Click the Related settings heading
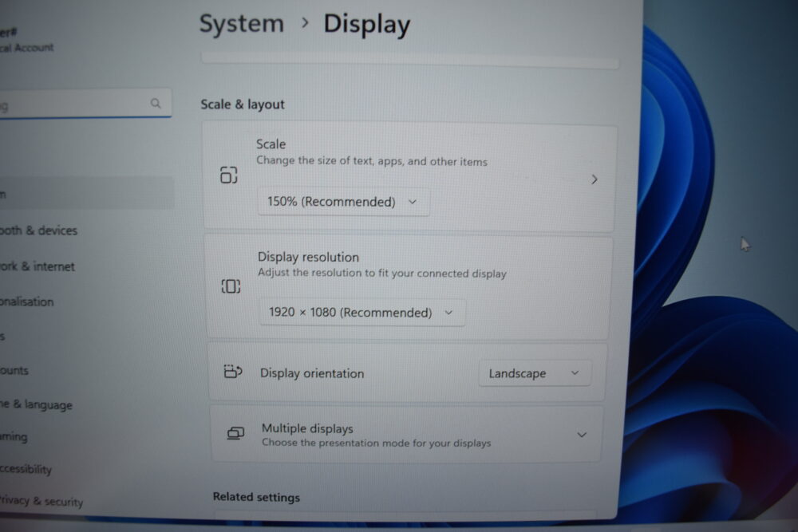Screen dimensions: 798x532 click(256, 497)
